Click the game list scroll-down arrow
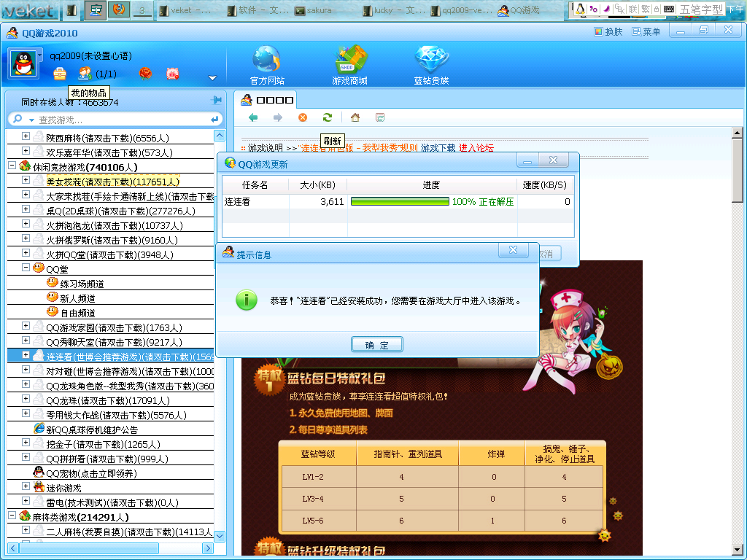 coord(220,536)
